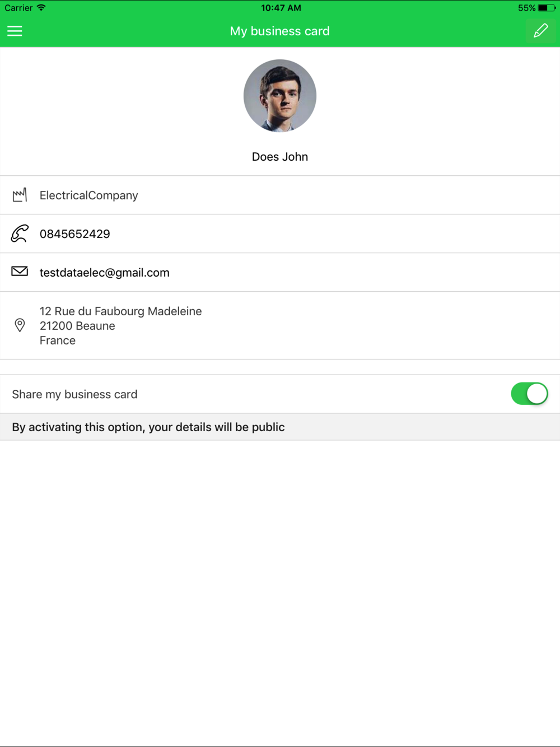Click the factory company icon
Image resolution: width=560 pixels, height=747 pixels.
tap(20, 195)
